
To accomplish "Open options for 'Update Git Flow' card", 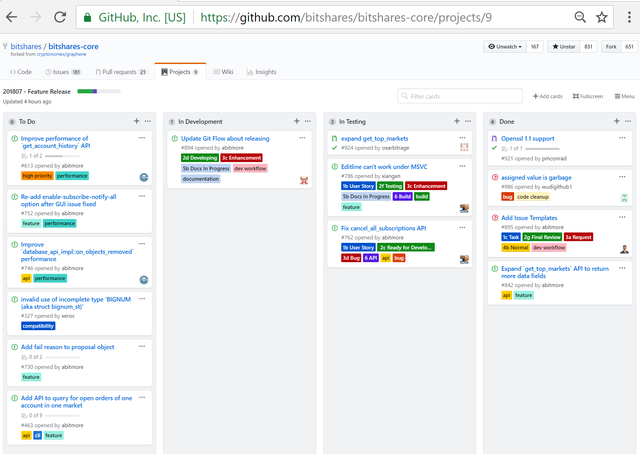I will [302, 138].
